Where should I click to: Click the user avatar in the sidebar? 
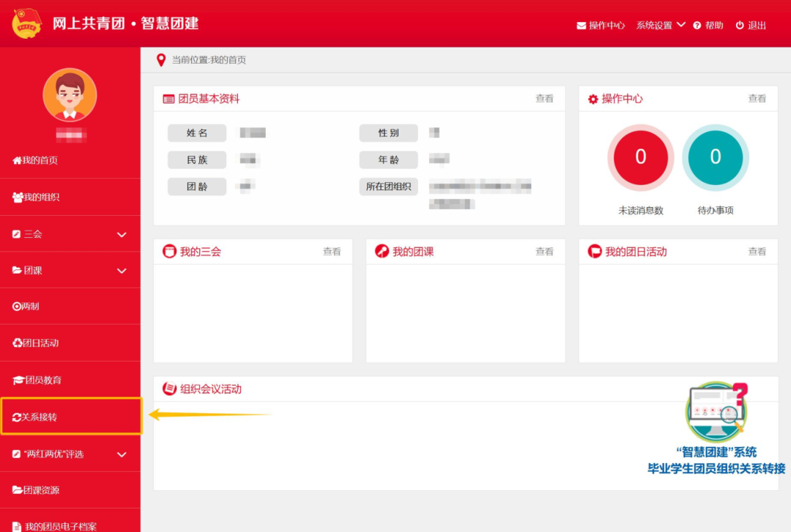click(x=70, y=94)
